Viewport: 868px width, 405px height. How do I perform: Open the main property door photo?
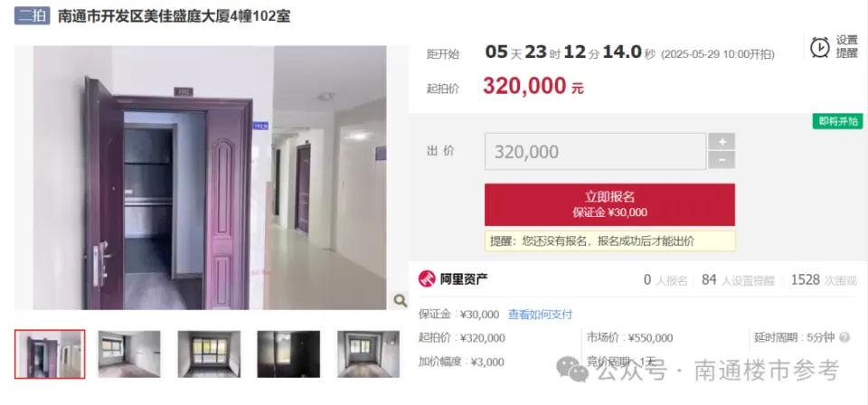(x=210, y=177)
